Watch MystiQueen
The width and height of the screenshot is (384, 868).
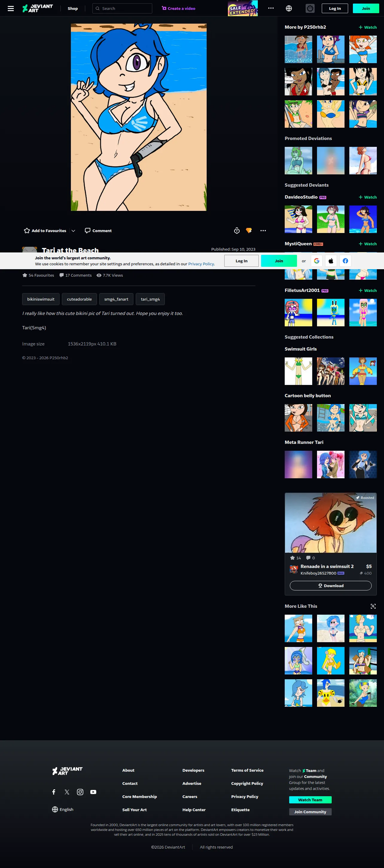pyautogui.click(x=368, y=244)
